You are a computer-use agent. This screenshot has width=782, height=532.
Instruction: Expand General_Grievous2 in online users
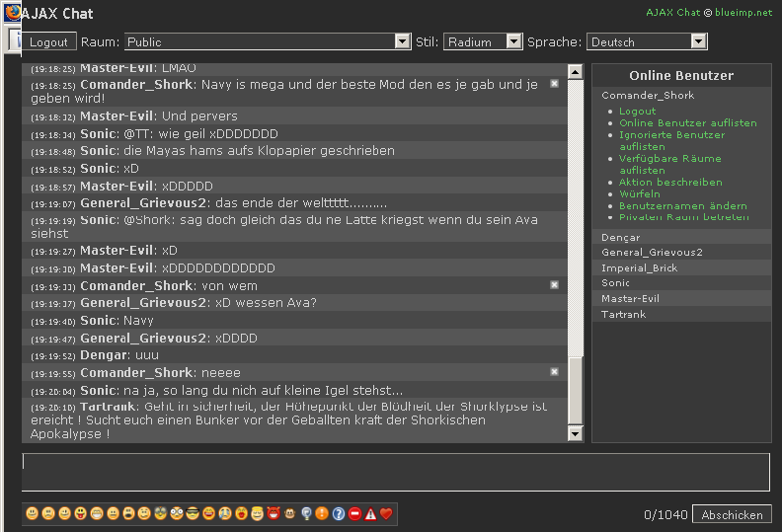652,253
